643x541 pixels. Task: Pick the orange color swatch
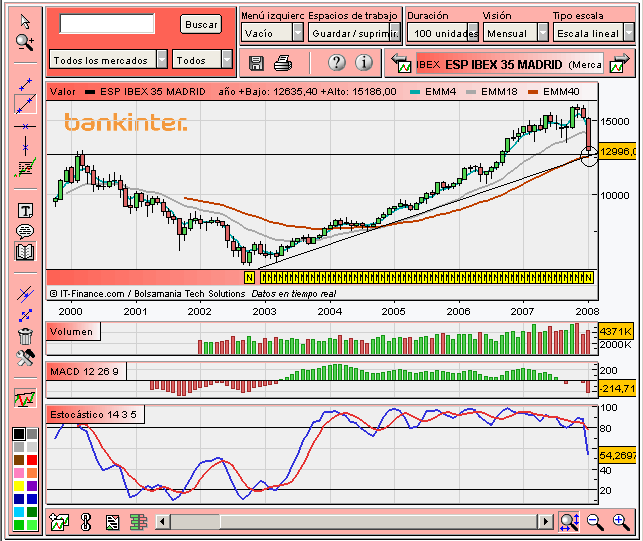pos(32,473)
